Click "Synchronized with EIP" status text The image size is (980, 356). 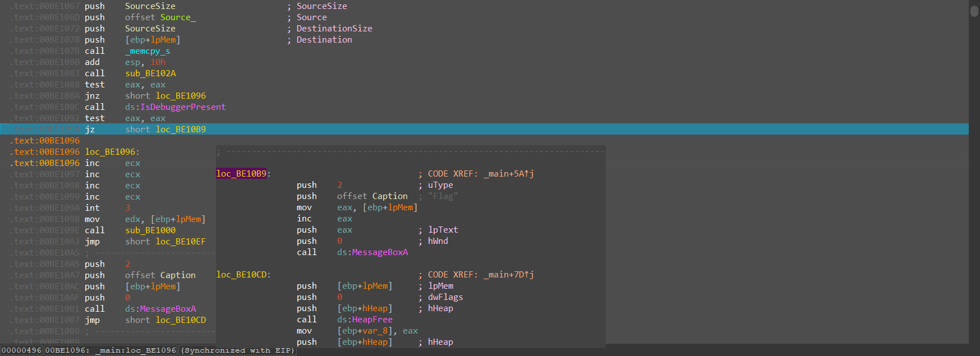(237, 350)
